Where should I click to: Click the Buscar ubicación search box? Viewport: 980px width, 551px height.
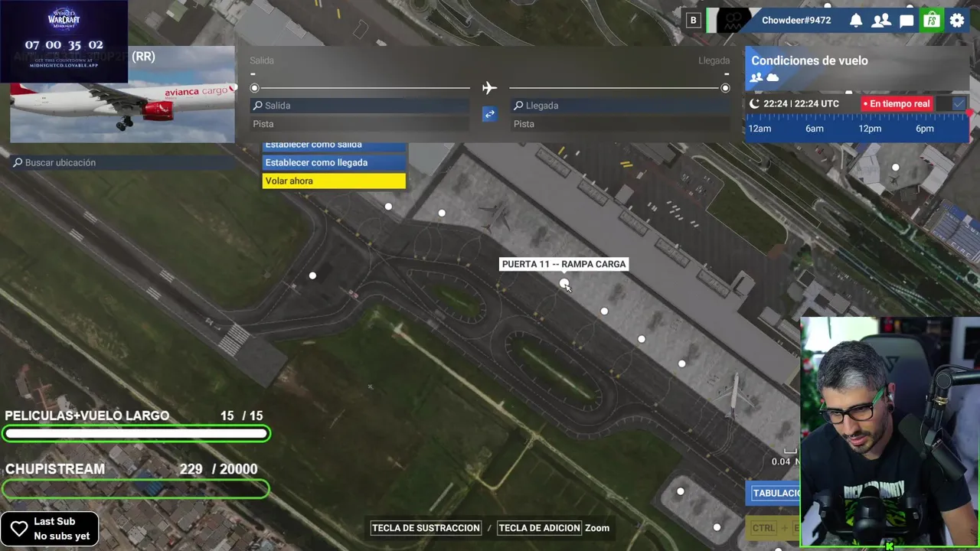click(122, 162)
